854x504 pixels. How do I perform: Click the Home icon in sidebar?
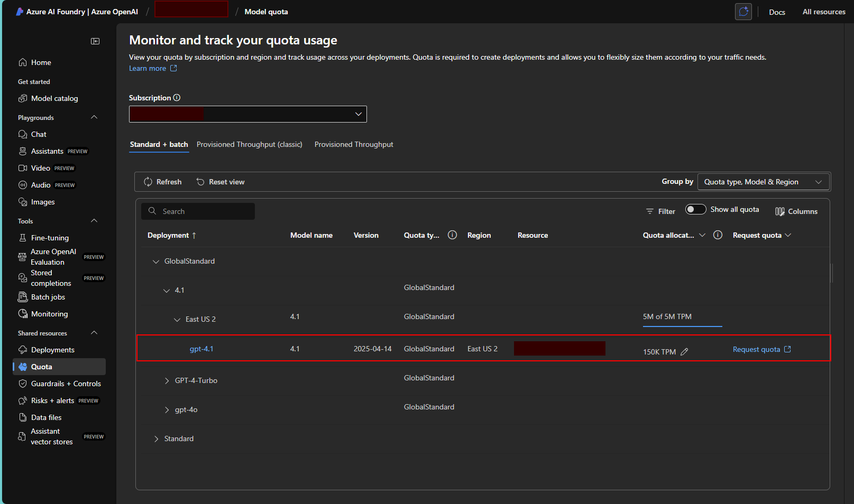pyautogui.click(x=23, y=62)
